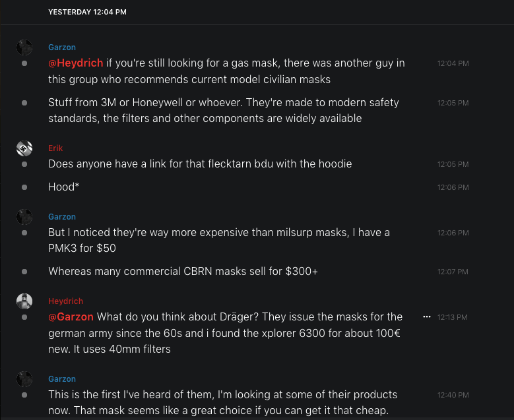Click the red @Garzon mention
Screen dimensions: 514x420
tap(71, 317)
